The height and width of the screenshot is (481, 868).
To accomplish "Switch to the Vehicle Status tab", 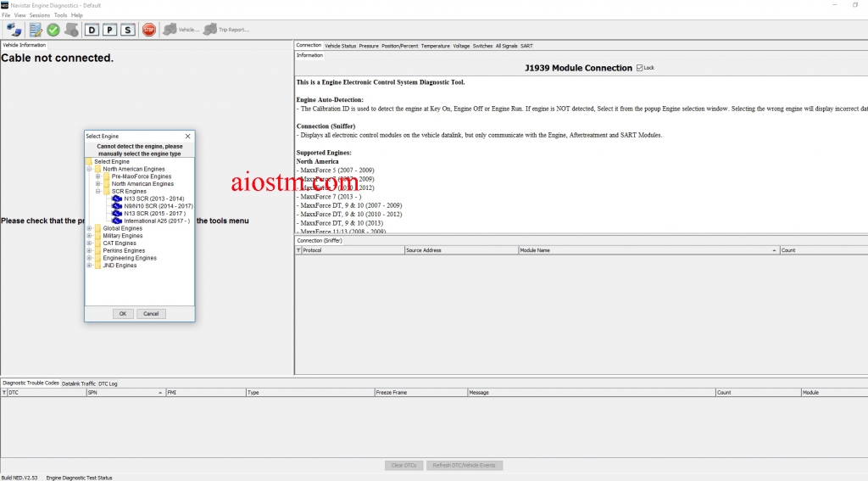I will 340,46.
